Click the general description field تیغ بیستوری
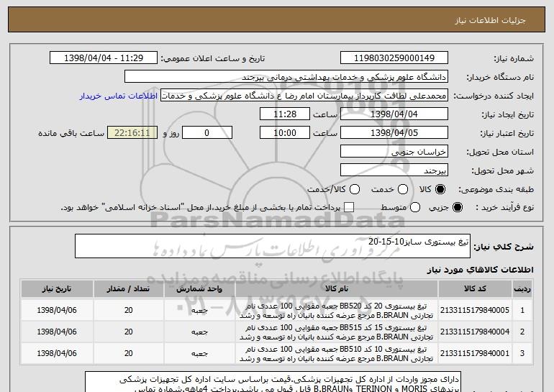Viewport: 554px width, 392px height. pos(273,246)
